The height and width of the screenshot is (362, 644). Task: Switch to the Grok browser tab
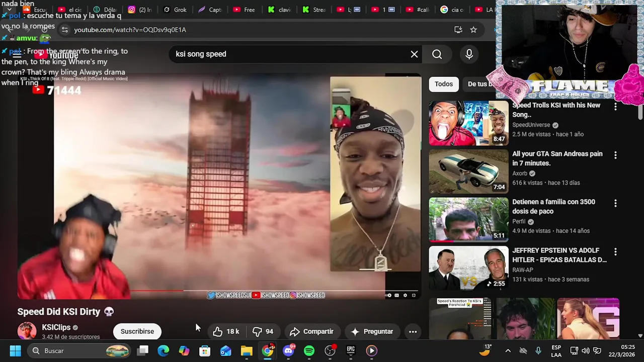176,9
